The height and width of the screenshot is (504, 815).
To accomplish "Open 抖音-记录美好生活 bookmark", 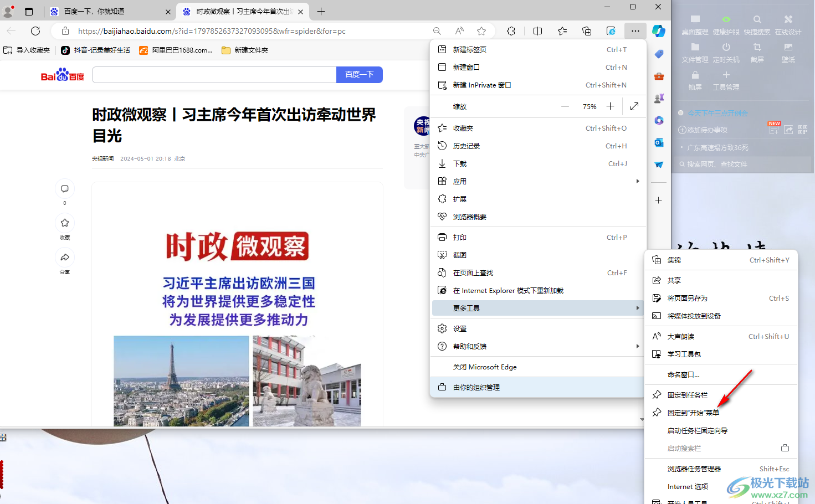I will 95,50.
